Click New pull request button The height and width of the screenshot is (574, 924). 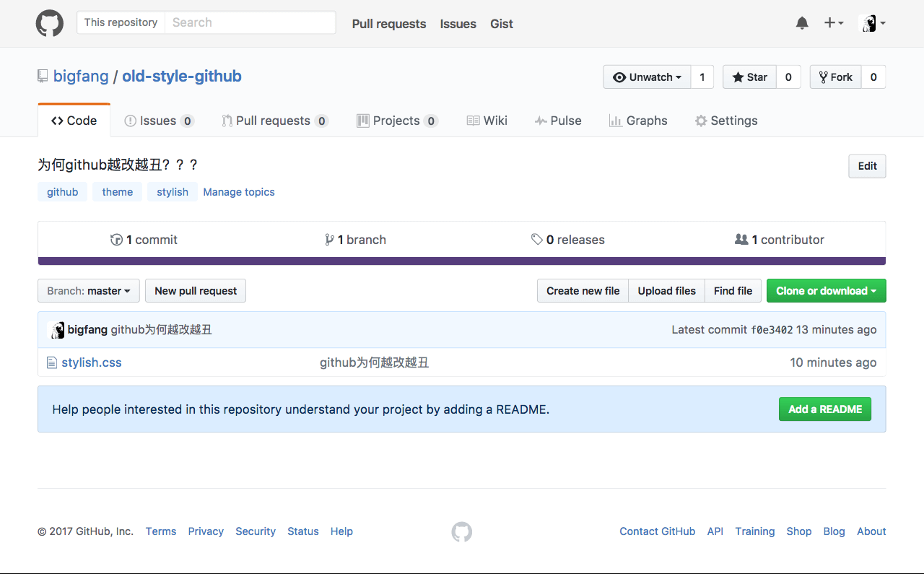click(x=196, y=291)
